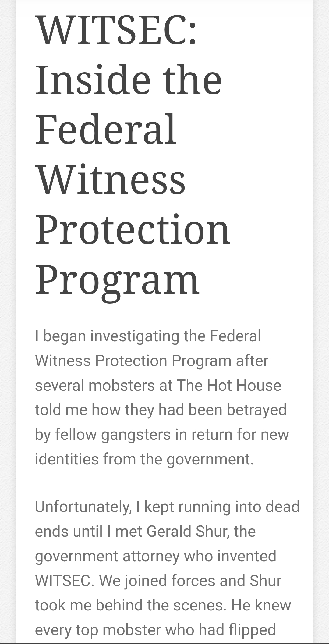The height and width of the screenshot is (644, 329).
Task: Click "identities from the government." line
Action: (x=144, y=459)
